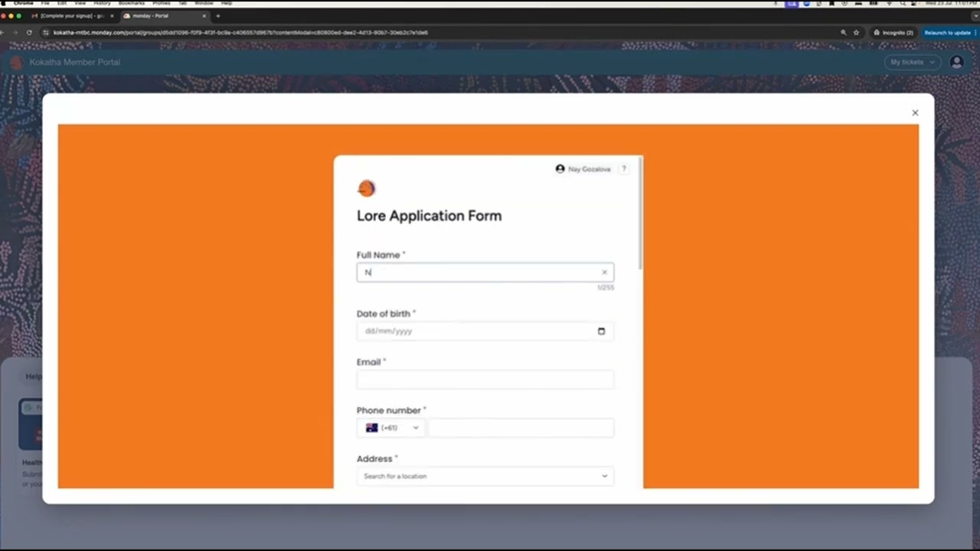The height and width of the screenshot is (551, 980).
Task: Click the help question mark icon in the form
Action: tap(624, 169)
